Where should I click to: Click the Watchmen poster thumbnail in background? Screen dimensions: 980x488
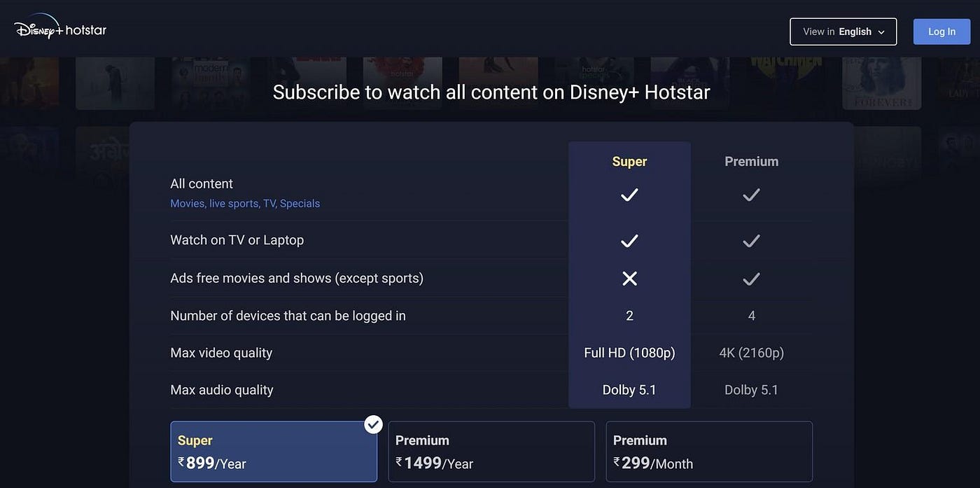click(786, 83)
